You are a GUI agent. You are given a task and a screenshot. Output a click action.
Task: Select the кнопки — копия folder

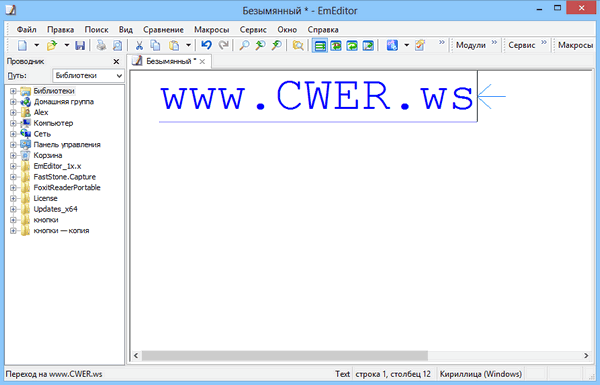pyautogui.click(x=61, y=230)
